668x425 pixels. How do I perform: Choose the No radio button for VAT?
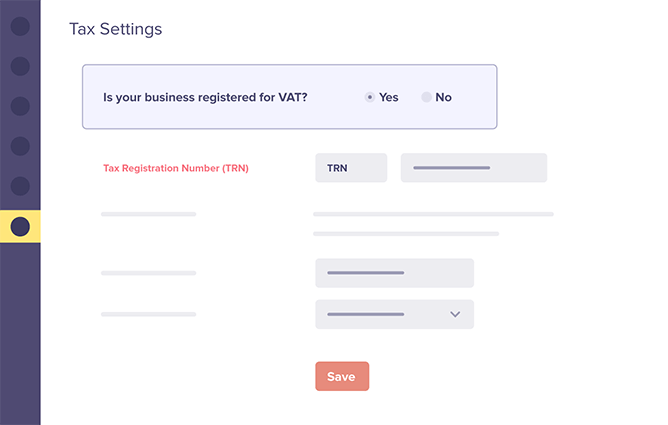click(x=427, y=97)
